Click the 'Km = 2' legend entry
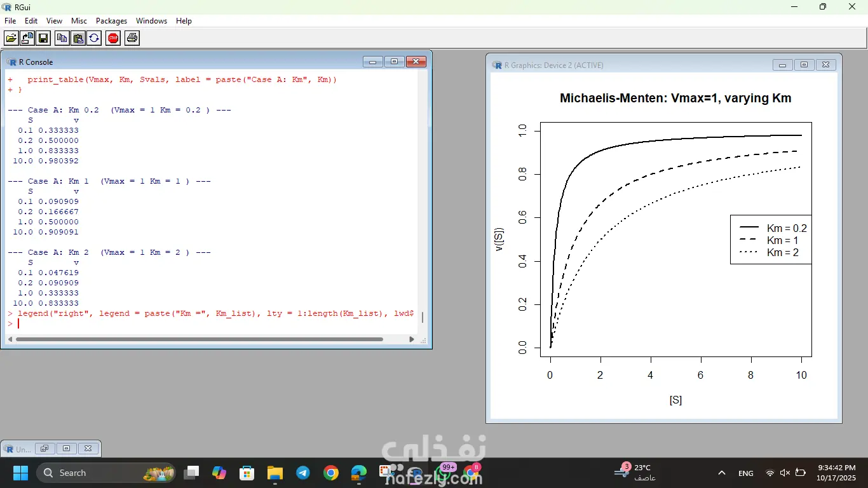The height and width of the screenshot is (488, 868). coord(782,252)
